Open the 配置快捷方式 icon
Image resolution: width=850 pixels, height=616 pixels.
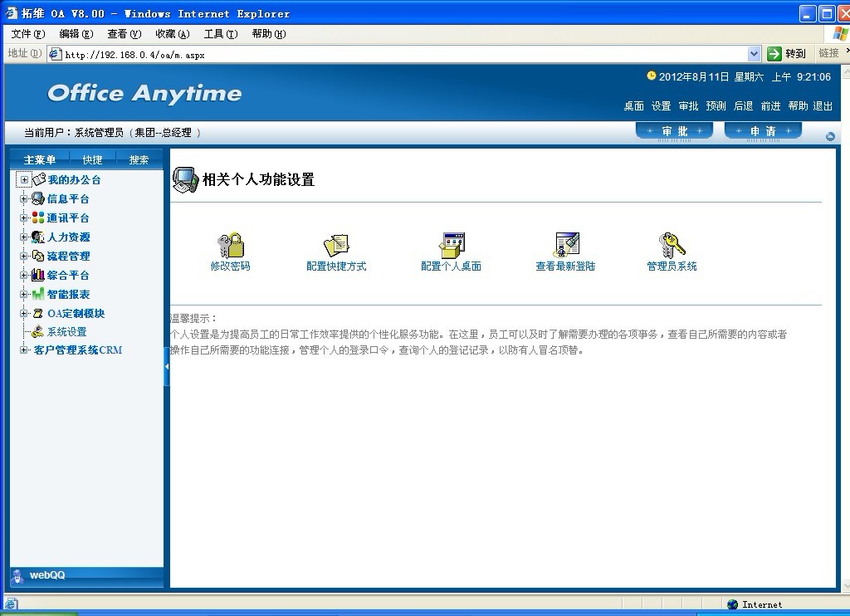point(336,245)
